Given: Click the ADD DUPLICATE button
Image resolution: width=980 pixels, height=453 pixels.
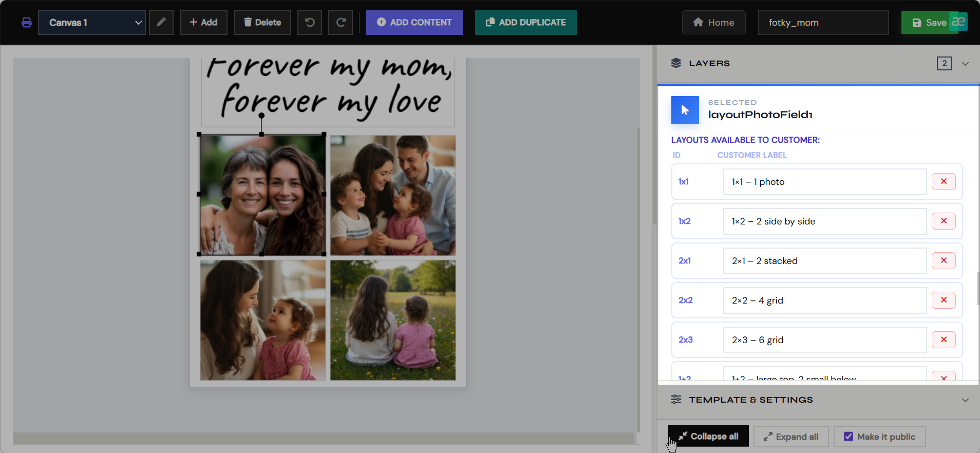Looking at the screenshot, I should click(526, 23).
